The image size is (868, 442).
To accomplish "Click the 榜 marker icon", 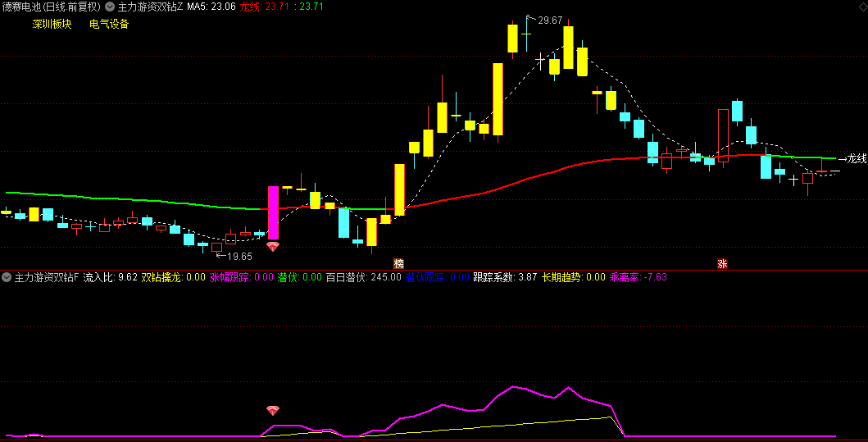I will click(398, 264).
